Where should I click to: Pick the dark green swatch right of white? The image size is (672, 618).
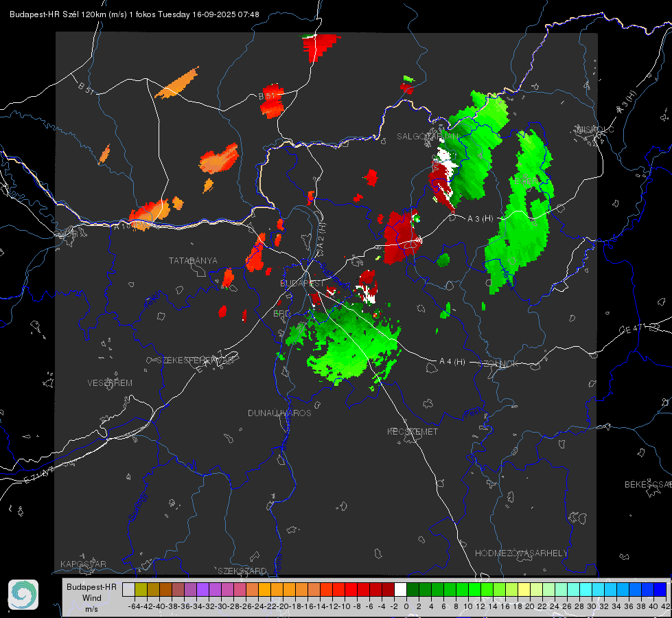(x=413, y=590)
